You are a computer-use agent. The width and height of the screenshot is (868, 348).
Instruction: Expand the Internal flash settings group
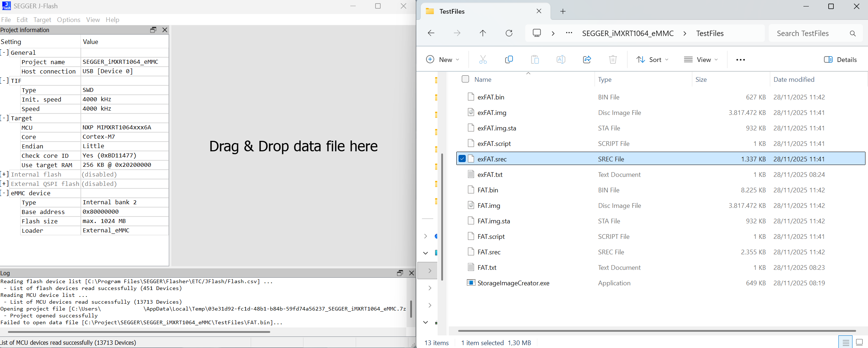click(x=5, y=174)
